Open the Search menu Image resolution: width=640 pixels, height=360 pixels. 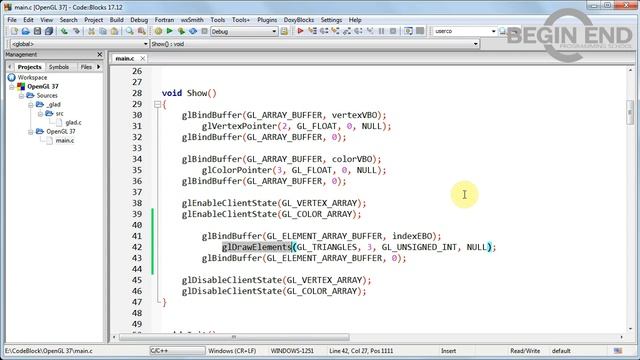[69, 20]
